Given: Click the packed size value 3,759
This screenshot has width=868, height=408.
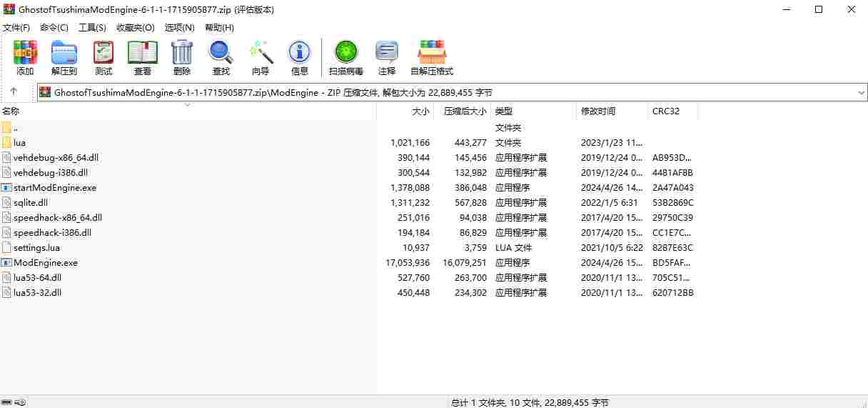Looking at the screenshot, I should [x=475, y=248].
